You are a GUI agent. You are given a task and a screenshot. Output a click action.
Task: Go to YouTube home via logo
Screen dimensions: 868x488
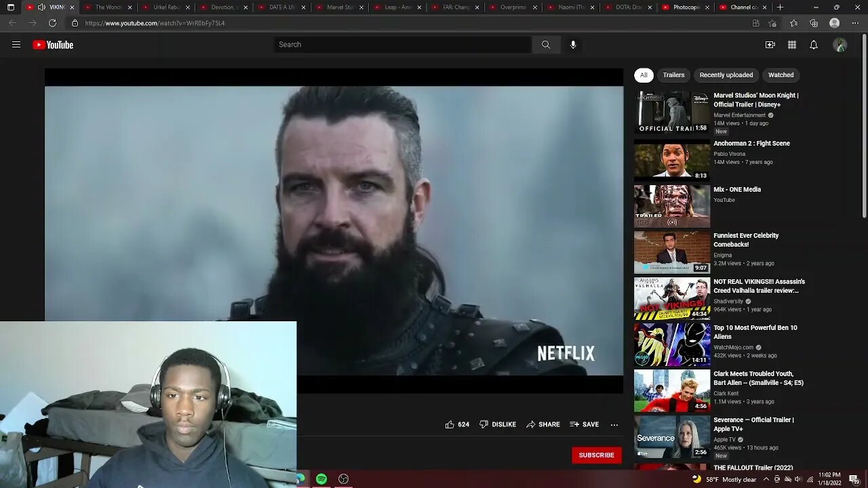(53, 45)
